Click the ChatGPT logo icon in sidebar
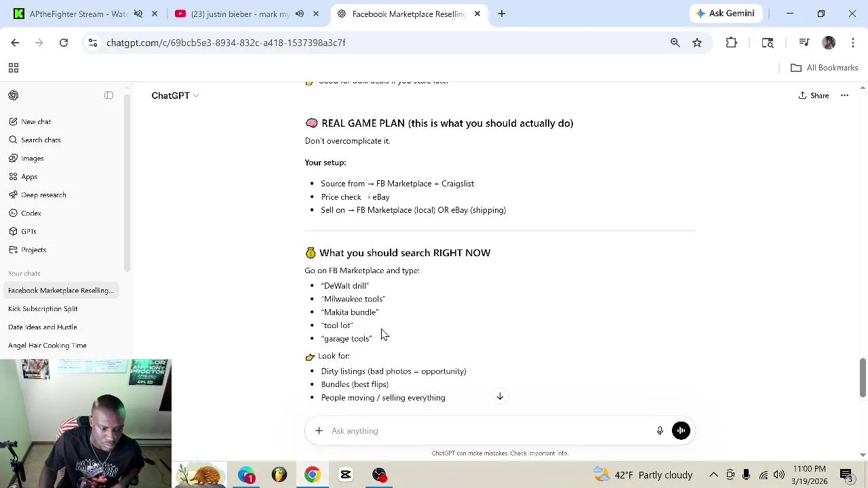 click(x=14, y=96)
